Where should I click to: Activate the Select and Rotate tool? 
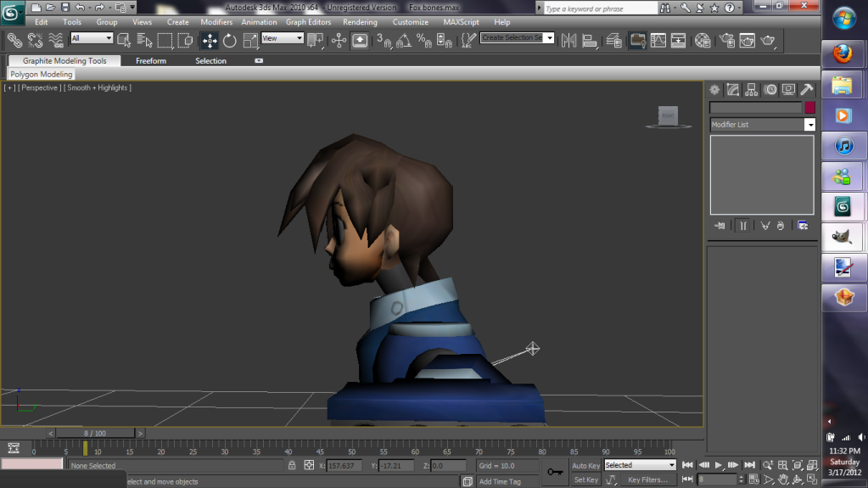pyautogui.click(x=229, y=41)
